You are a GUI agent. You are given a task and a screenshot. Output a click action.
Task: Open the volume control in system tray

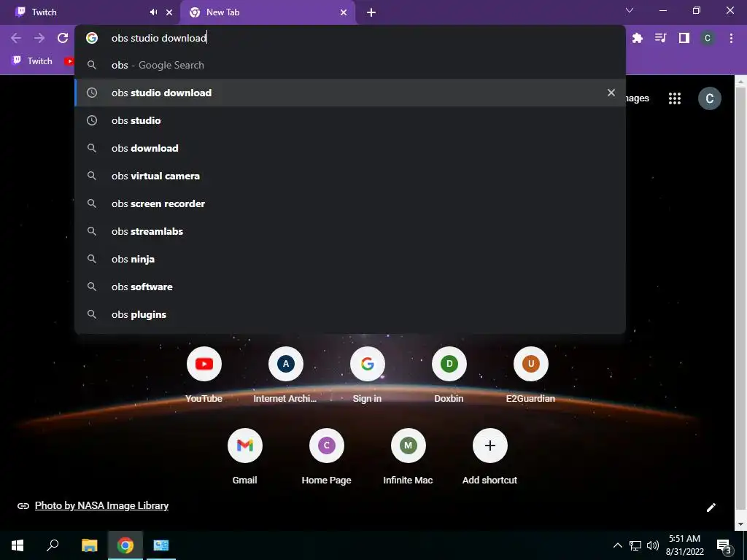653,545
